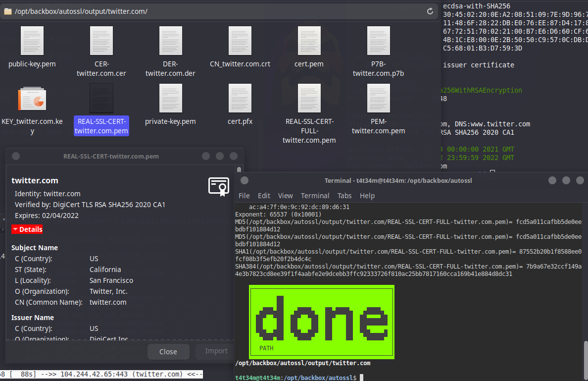Open the terminal Edit menu
This screenshot has width=588, height=381.
pos(264,196)
